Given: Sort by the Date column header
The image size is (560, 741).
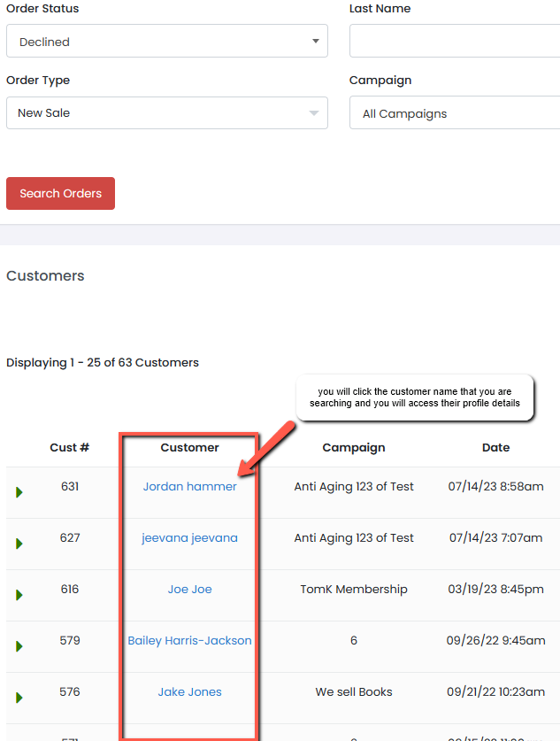Looking at the screenshot, I should point(495,447).
